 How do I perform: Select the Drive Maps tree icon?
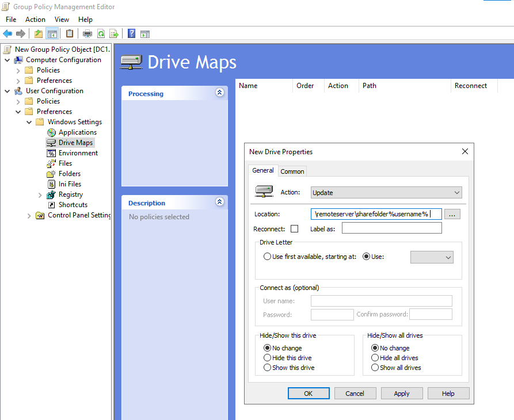[51, 143]
